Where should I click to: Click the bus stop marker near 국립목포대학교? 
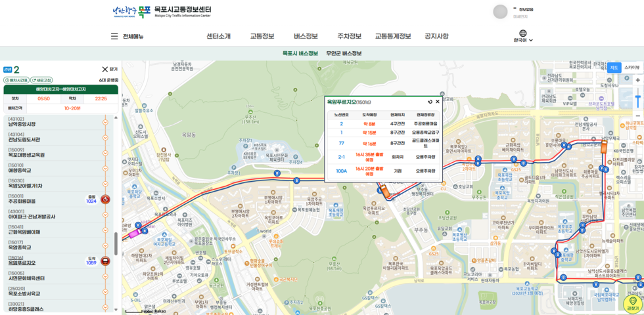tap(596, 284)
